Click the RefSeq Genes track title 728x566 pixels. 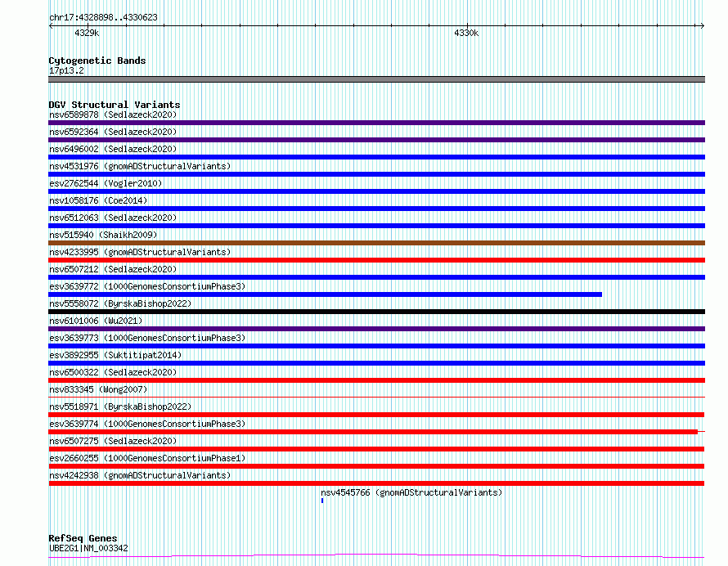click(83, 538)
